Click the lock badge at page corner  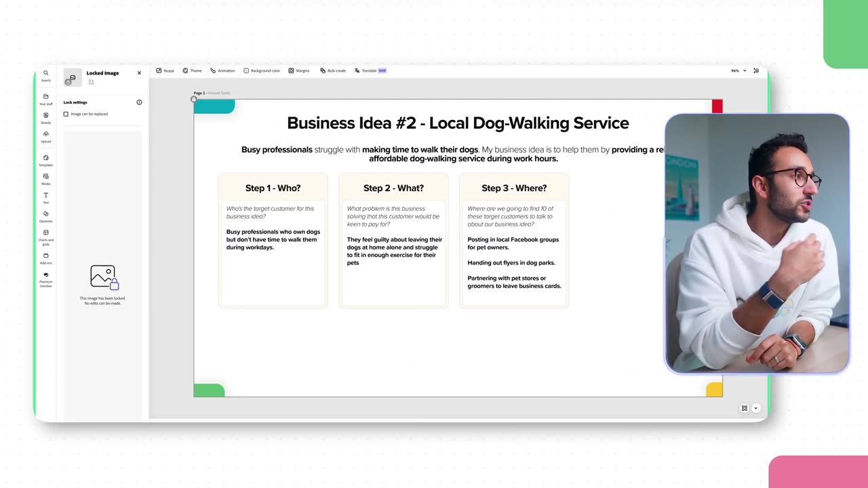(x=194, y=100)
